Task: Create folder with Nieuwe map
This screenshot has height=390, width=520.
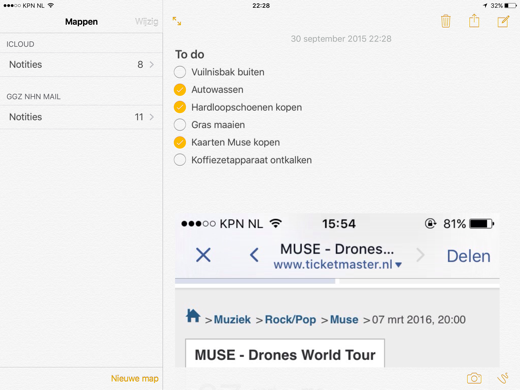Action: tap(135, 378)
